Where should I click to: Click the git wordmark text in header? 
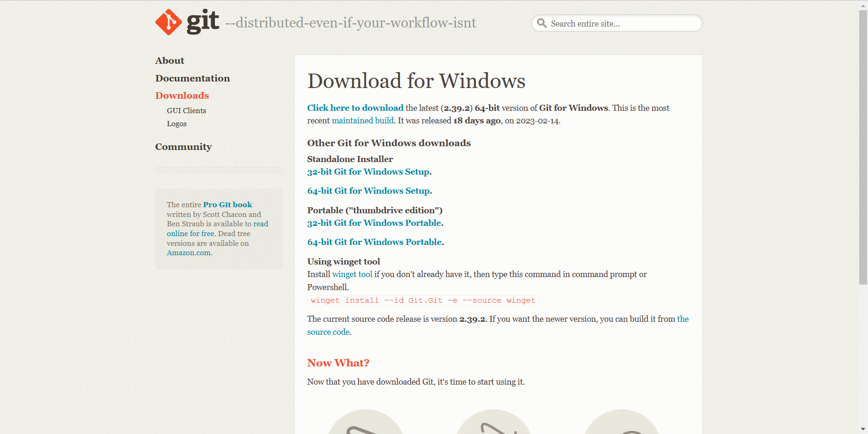click(x=203, y=21)
